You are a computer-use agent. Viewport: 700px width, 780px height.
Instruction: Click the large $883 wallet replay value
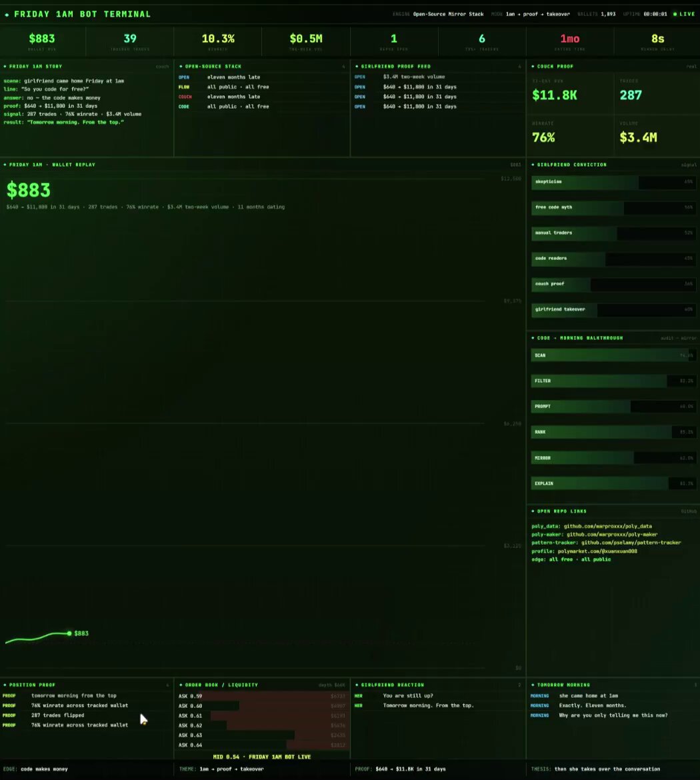(29, 190)
